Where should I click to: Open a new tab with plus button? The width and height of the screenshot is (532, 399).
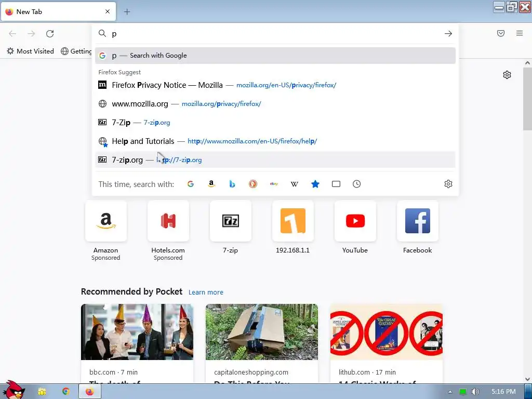tap(127, 12)
